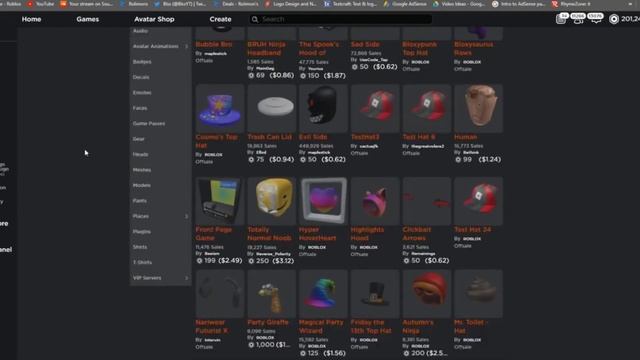Open the Home page in navigation bar
Screen dimensions: 640x360
31,19
